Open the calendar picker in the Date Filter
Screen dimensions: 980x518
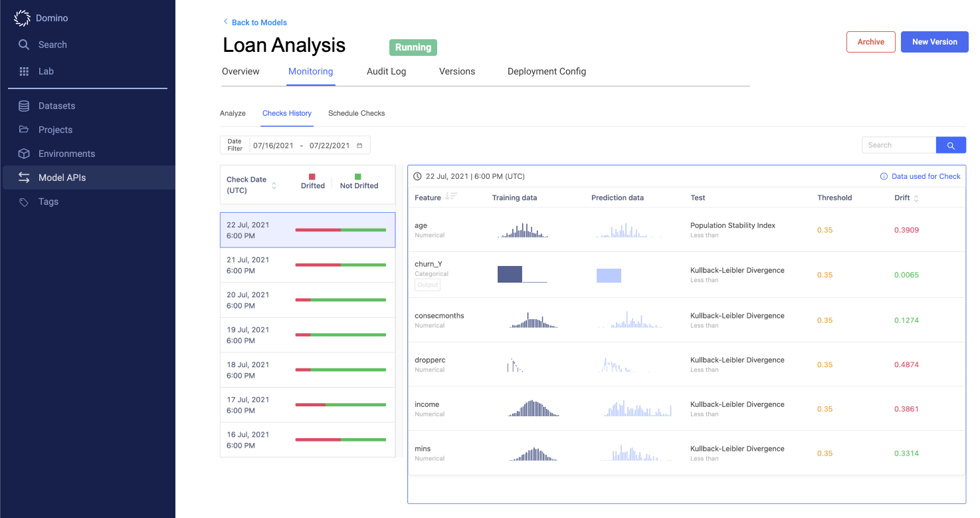click(358, 144)
